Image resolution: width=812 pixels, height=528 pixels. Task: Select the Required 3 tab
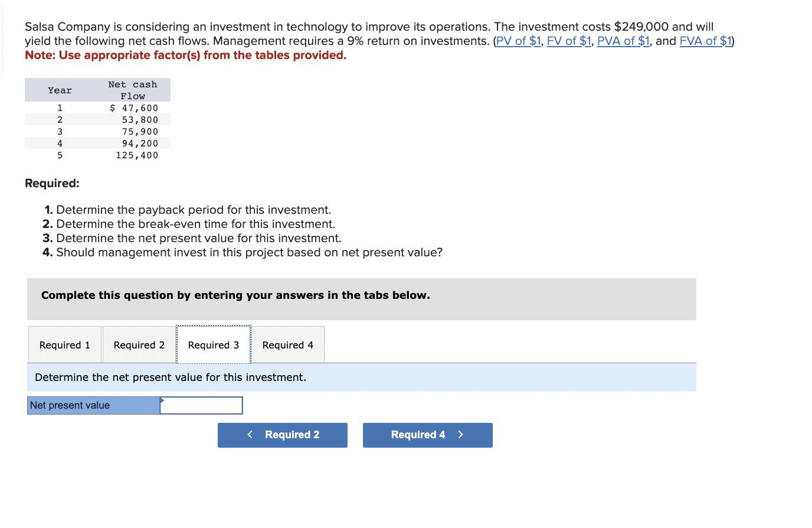214,345
